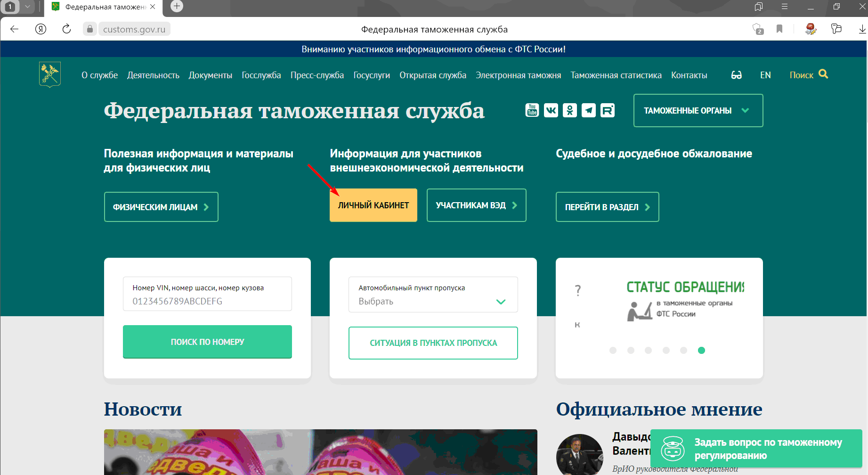The image size is (868, 475).
Task: Close the Федеральная таможенная tab
Action: (153, 7)
